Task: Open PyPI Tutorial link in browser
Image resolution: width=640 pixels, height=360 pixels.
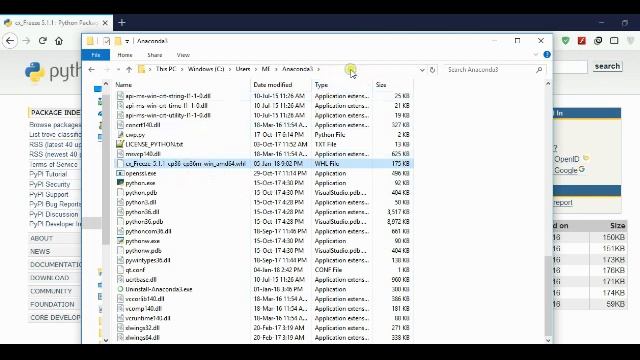Action: click(48, 174)
